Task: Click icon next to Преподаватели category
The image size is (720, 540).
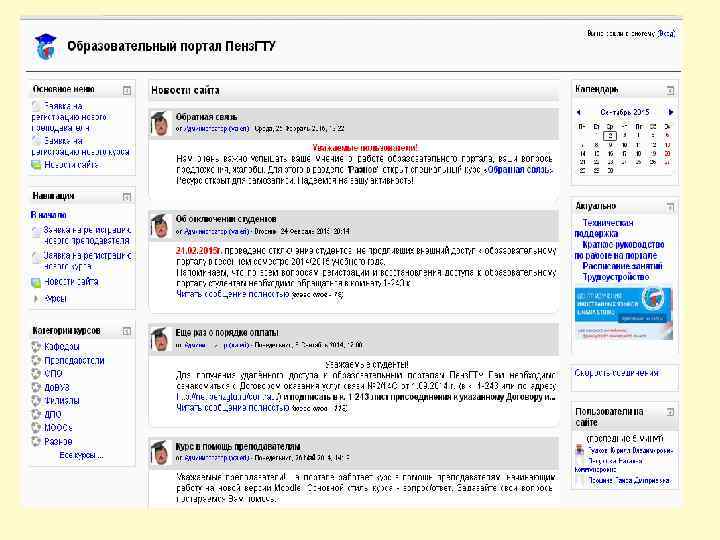Action: 36,360
